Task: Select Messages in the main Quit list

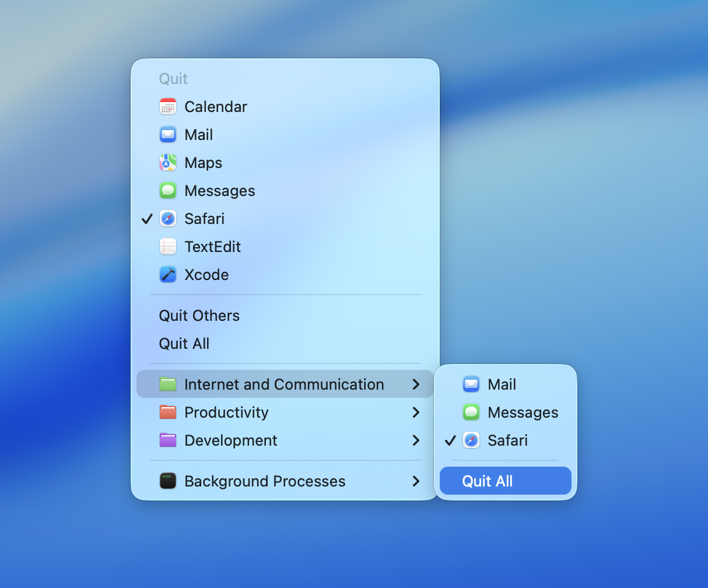Action: [x=219, y=191]
